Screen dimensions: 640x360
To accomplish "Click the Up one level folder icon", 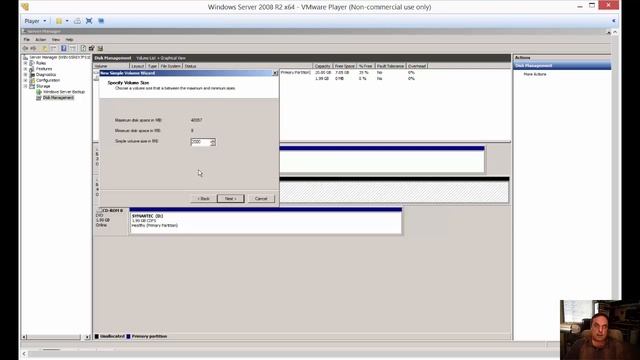I will coord(45,48).
